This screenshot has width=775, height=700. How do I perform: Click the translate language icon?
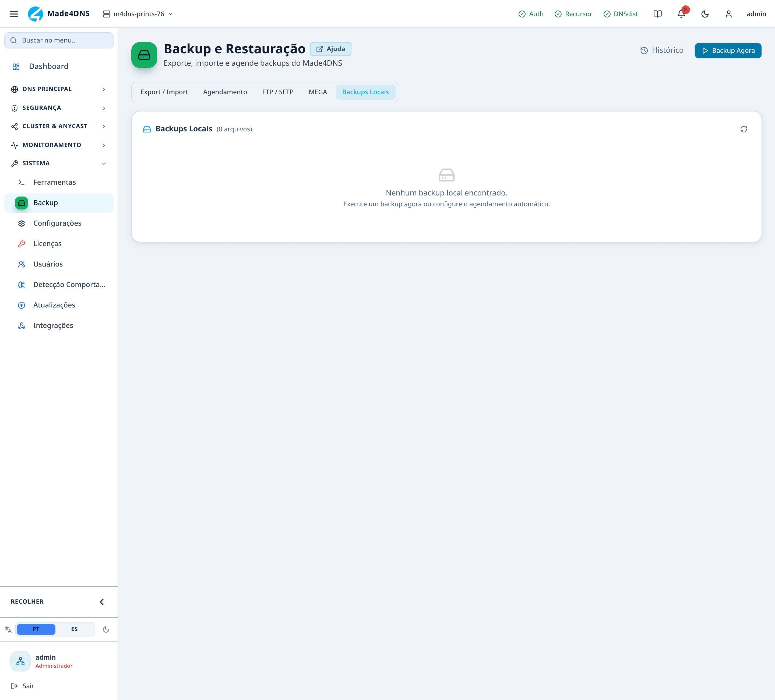click(x=8, y=629)
